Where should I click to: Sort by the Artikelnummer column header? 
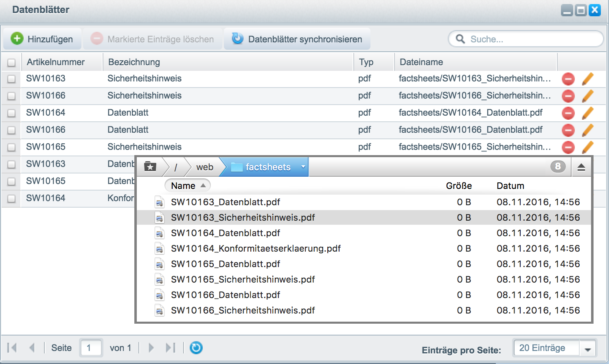62,62
